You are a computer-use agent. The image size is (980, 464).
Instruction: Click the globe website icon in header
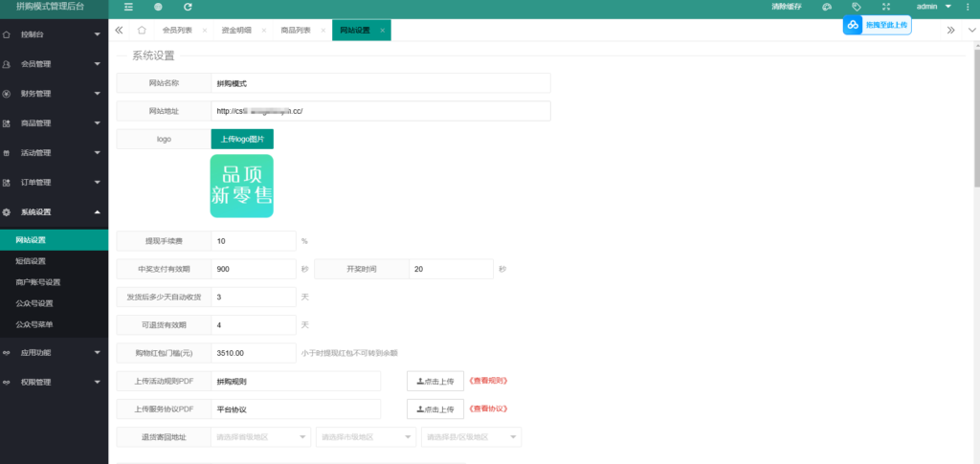158,7
